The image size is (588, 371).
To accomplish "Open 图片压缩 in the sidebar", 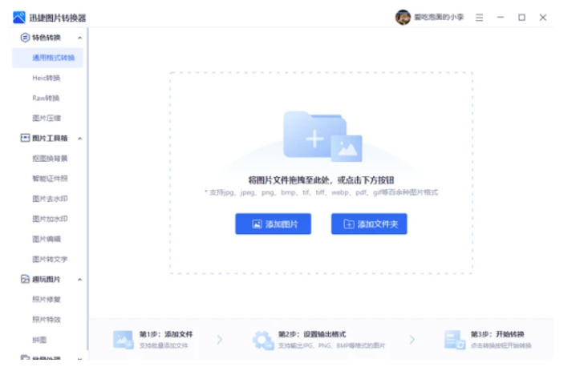I will [x=46, y=118].
